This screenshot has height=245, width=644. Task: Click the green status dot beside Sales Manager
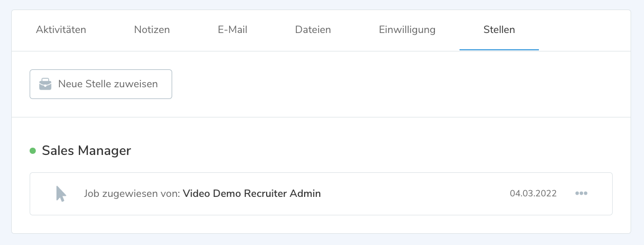pos(32,150)
